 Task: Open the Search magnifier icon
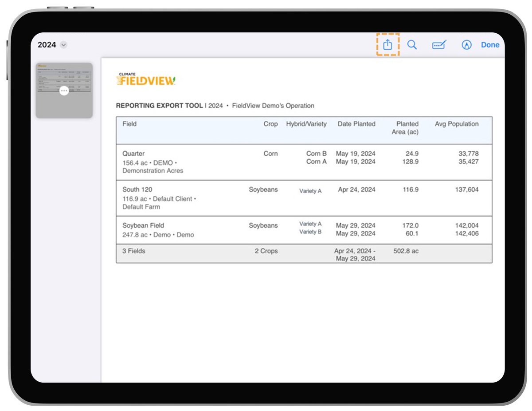click(412, 45)
